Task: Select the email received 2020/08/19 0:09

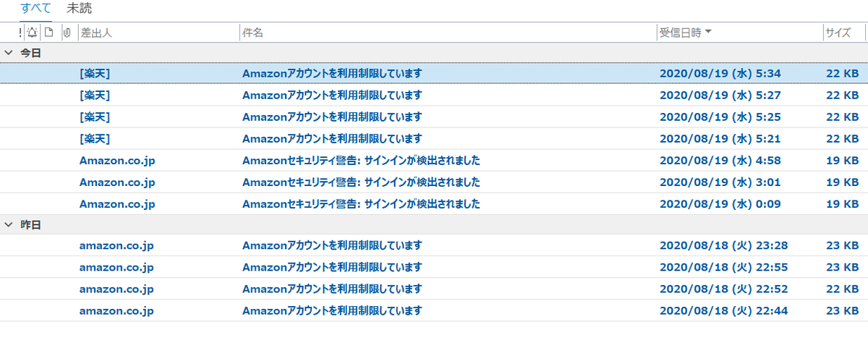Action: tap(434, 204)
